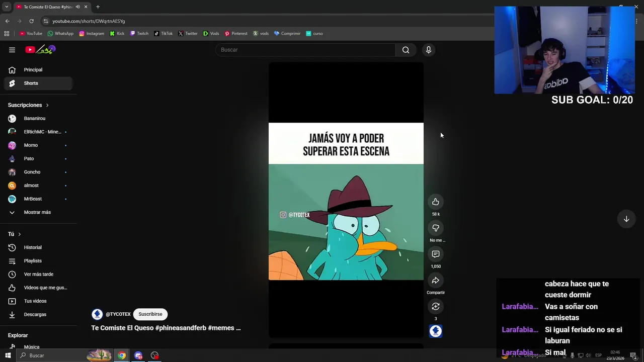Mute the tab via speaker icon

click(77, 7)
